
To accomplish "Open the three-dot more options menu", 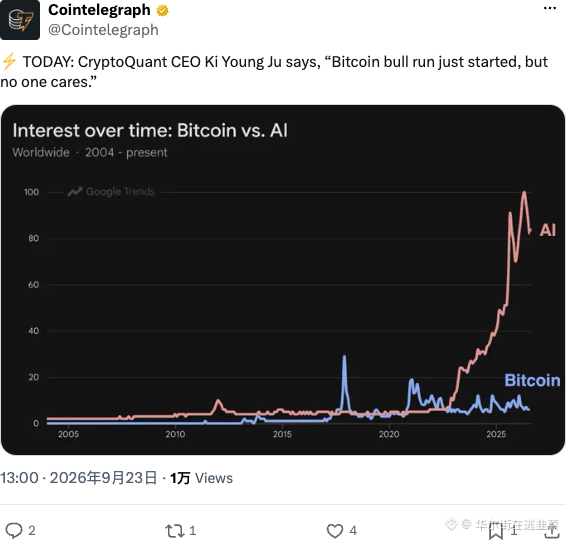I will tap(549, 8).
